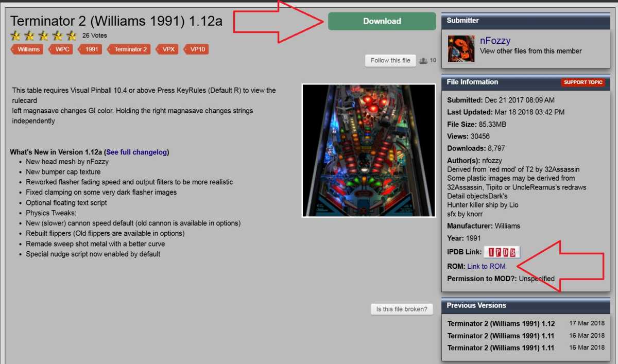The height and width of the screenshot is (364, 618).
Task: Click the File Size: 85.33MB text
Action: tap(477, 124)
